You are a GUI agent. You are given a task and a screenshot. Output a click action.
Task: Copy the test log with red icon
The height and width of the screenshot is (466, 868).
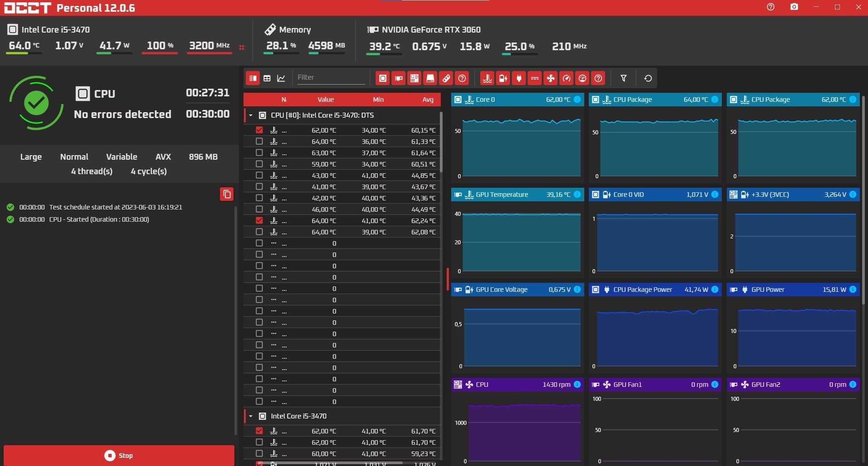[x=227, y=194]
